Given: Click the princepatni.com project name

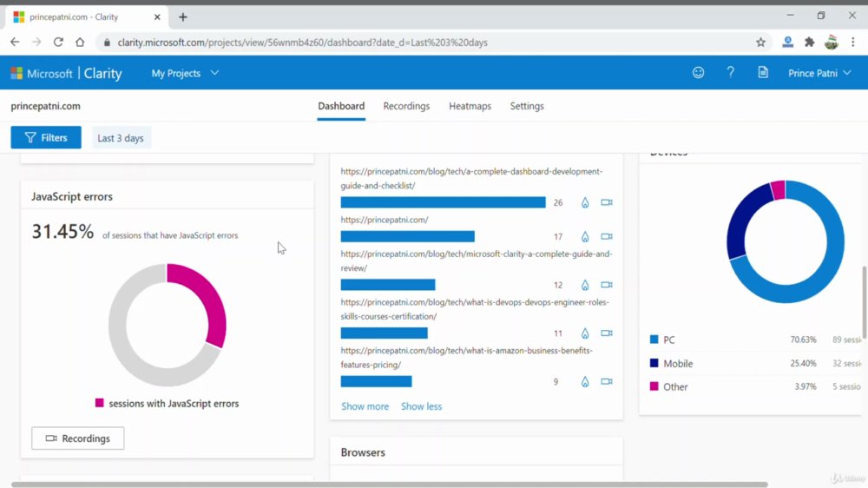Looking at the screenshot, I should pos(45,106).
